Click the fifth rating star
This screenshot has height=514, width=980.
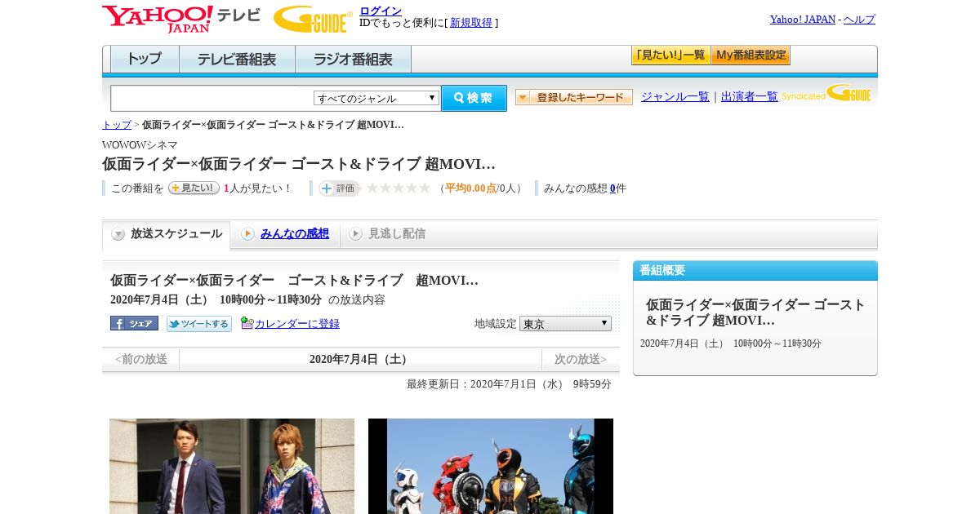424,188
